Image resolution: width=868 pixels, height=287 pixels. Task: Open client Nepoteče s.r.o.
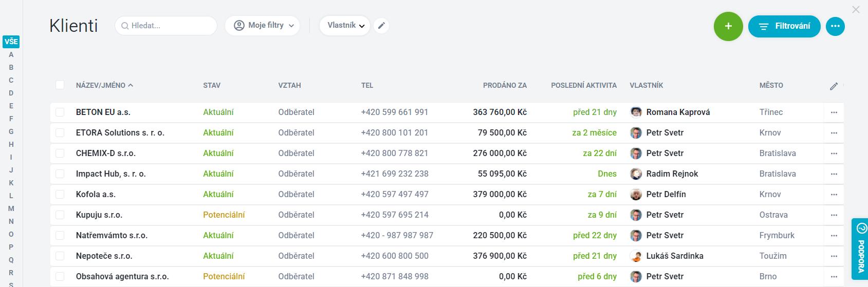coord(104,256)
